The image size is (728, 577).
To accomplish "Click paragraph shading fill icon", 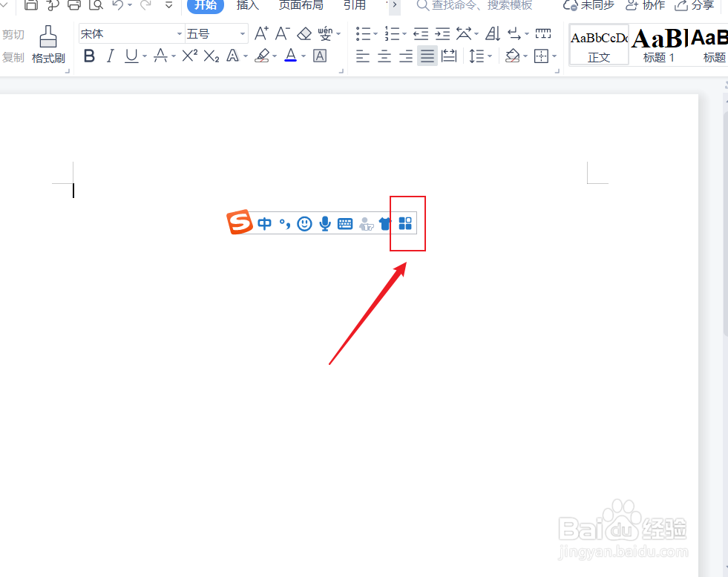I will point(513,56).
